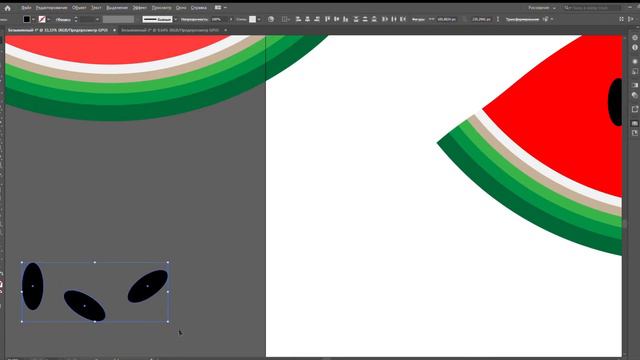Viewport: 640px width, 360px height.
Task: Open the stroke weight dropdown
Action: (97, 19)
